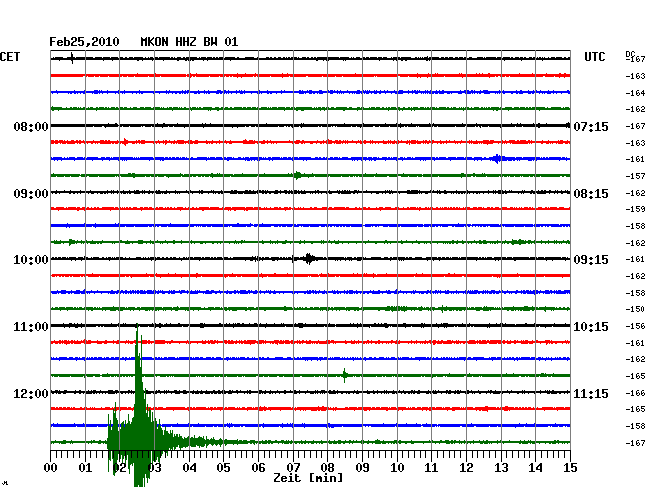Click the 07 minute axis label
Viewport: 650px width, 494px height.
coord(293,468)
